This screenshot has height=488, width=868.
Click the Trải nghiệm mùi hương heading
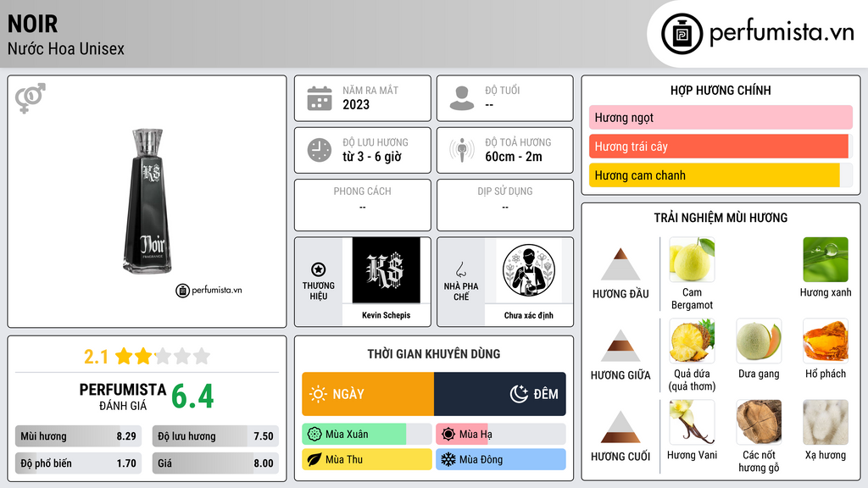[x=721, y=218]
